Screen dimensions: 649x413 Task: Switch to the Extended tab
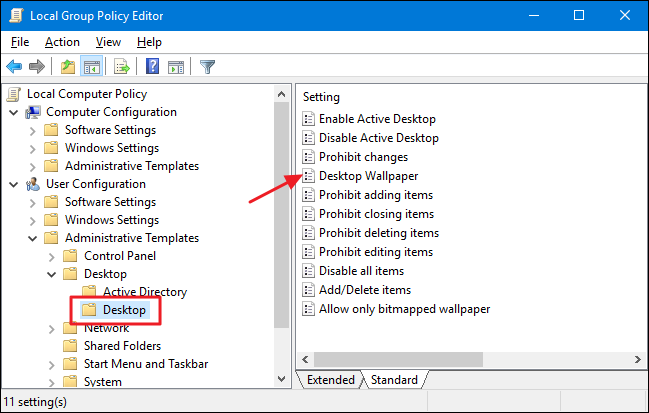pyautogui.click(x=331, y=380)
